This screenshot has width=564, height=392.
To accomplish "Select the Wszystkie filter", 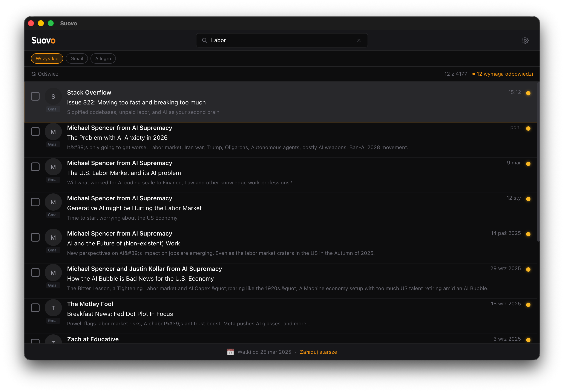I will [47, 58].
